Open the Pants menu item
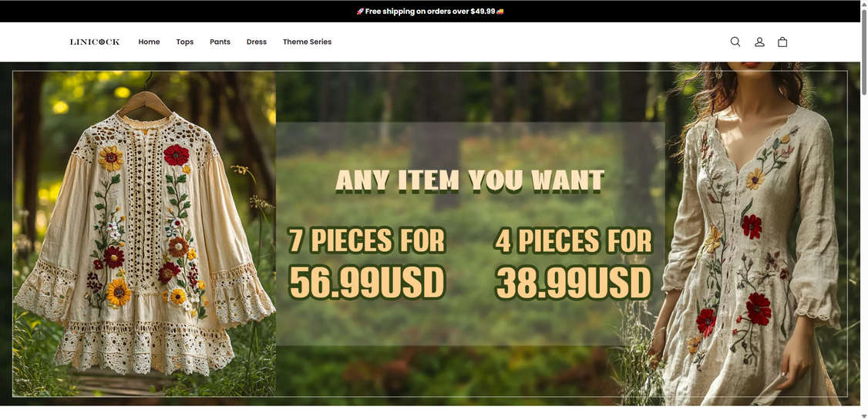The height and width of the screenshot is (420, 868). [220, 42]
